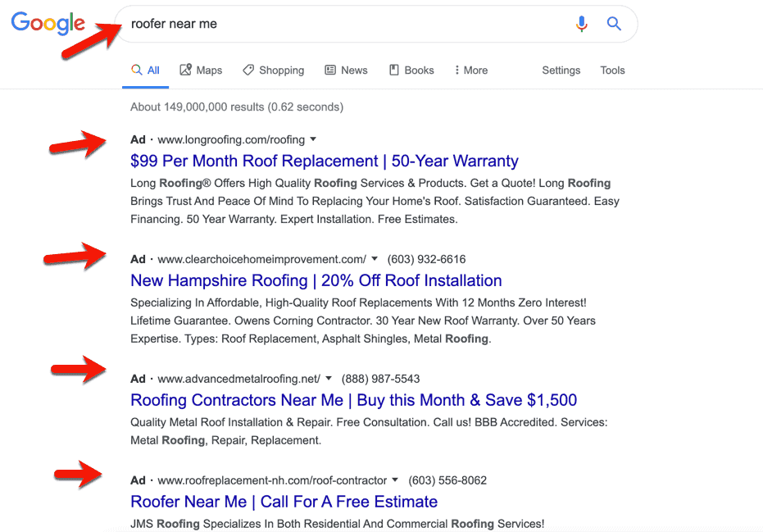The image size is (763, 532).
Task: Click the blue magnifier search button
Action: pos(614,24)
